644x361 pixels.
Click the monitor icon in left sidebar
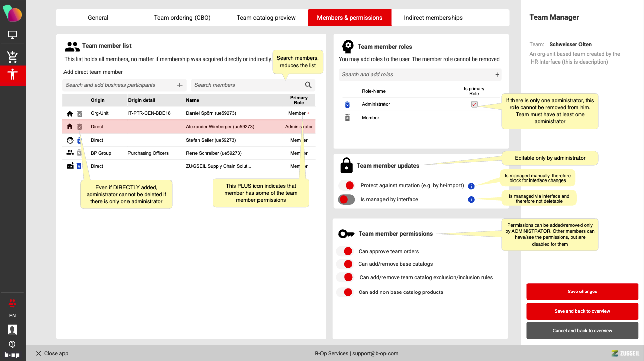[12, 35]
